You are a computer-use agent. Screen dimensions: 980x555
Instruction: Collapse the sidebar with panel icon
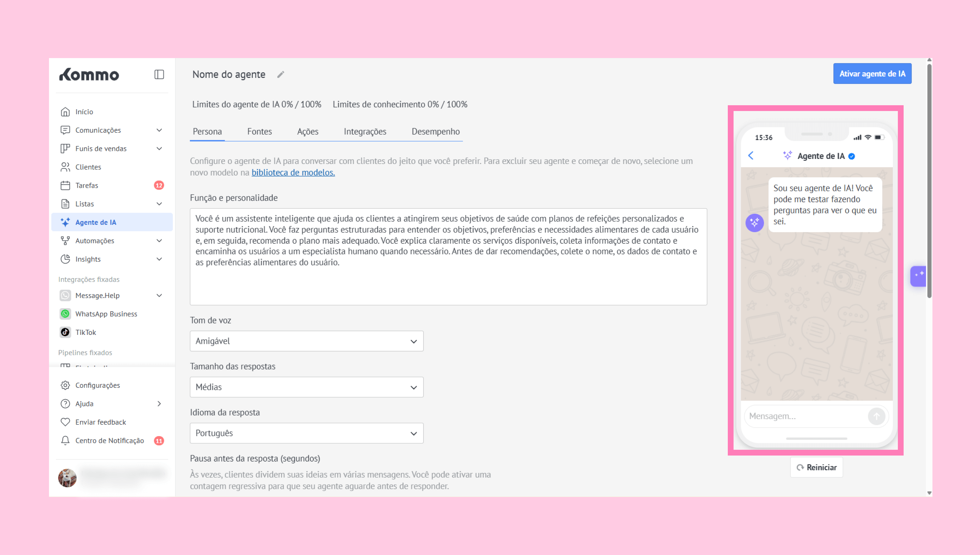(x=159, y=74)
